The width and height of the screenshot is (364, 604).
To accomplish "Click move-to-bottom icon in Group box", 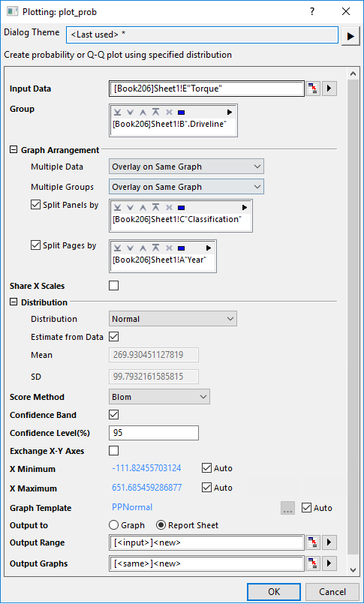I will [x=118, y=113].
